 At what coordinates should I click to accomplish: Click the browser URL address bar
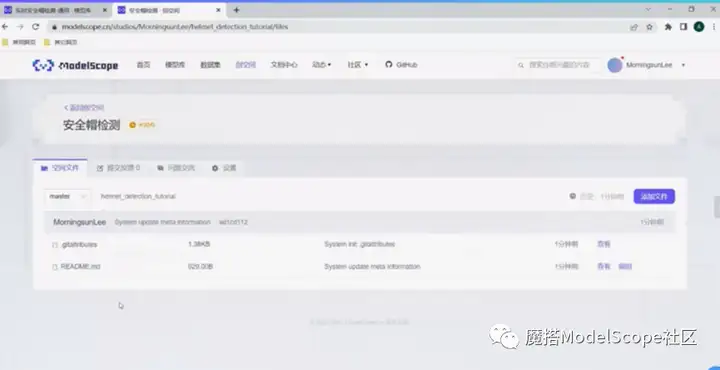pos(340,27)
